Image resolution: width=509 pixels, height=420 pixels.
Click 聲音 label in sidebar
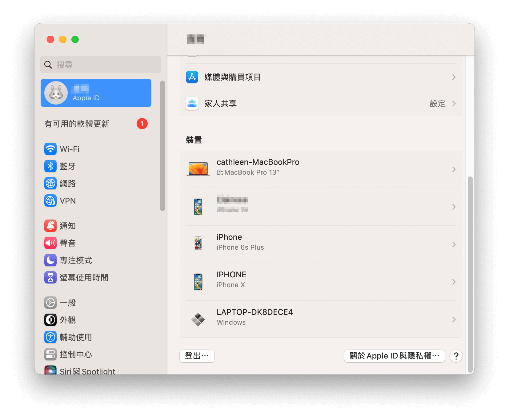point(68,243)
